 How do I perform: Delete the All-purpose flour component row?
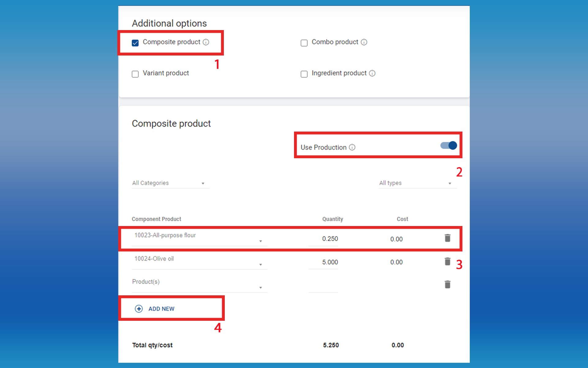point(447,238)
